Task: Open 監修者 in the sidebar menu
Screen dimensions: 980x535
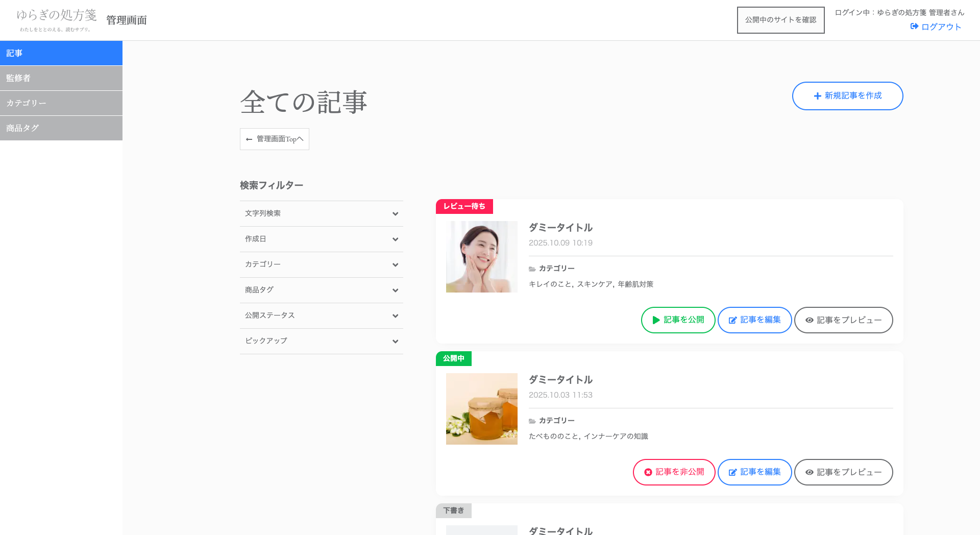Action: pos(61,78)
